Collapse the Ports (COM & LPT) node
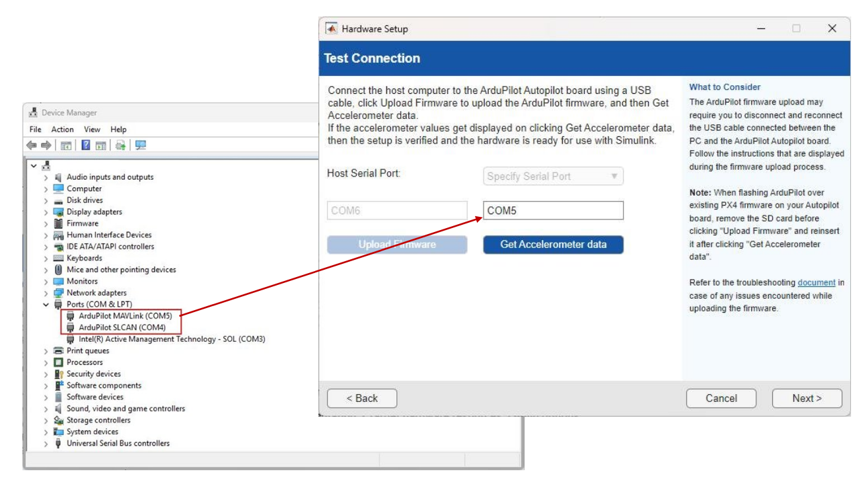The image size is (868, 480). (46, 305)
